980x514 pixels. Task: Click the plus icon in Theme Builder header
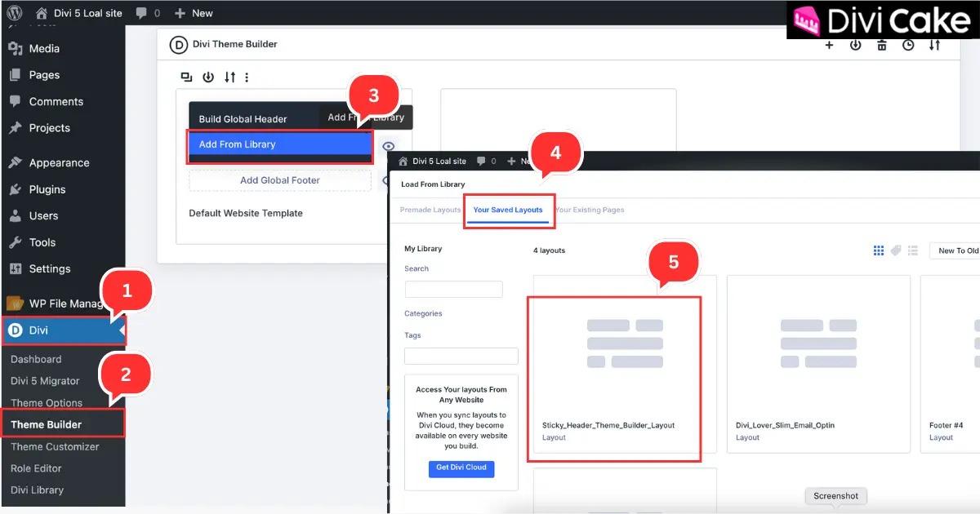point(829,46)
